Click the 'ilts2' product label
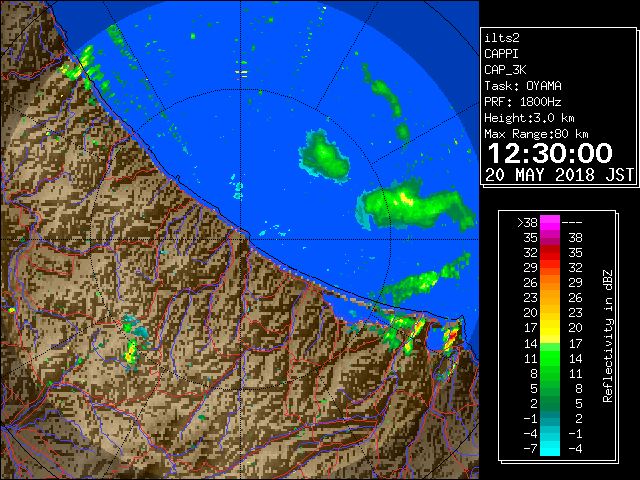The image size is (640, 480). 502,38
